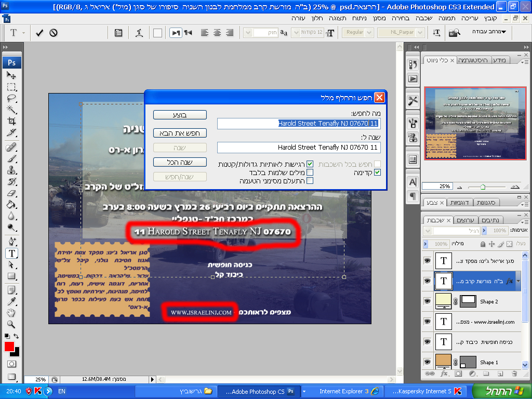This screenshot has width=532, height=399.
Task: Open the Windows Start button
Action: click(x=502, y=391)
